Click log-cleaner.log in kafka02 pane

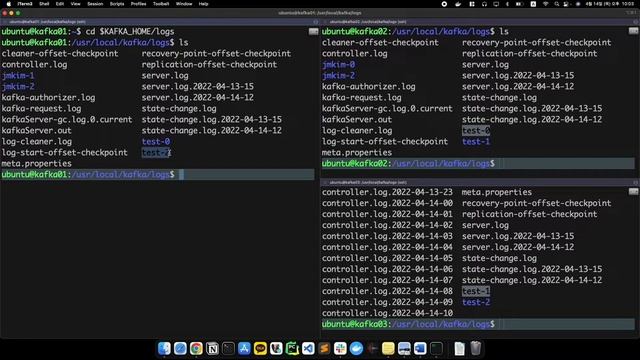pos(357,131)
